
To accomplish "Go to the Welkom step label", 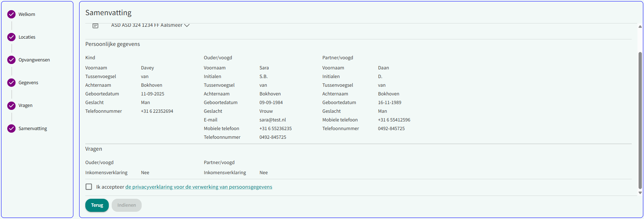I will pos(27,14).
